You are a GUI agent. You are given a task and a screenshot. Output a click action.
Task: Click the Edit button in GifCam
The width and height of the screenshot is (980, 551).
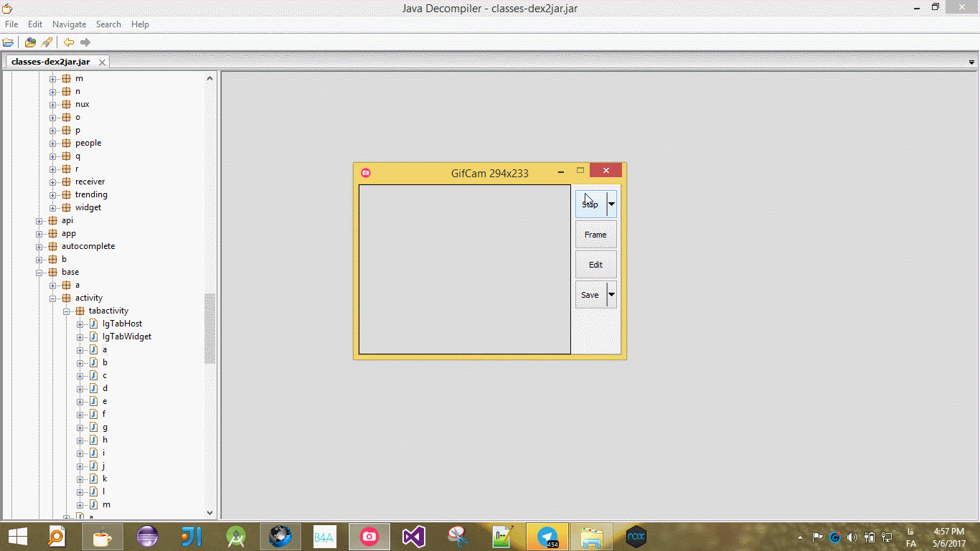pos(595,265)
